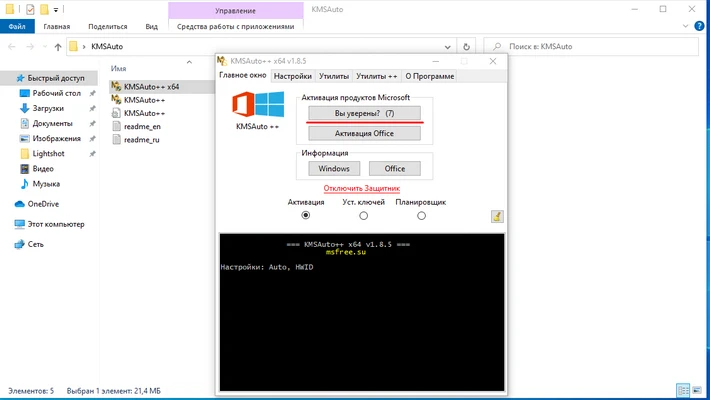Click the forward navigation arrow in Explorer

[30, 47]
